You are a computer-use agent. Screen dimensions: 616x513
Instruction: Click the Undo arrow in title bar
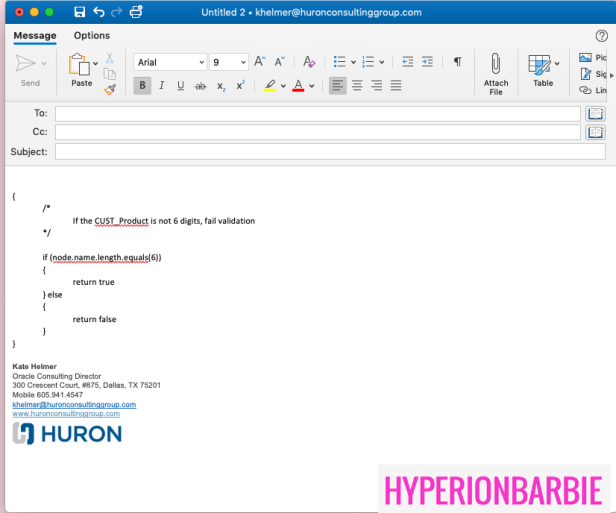[x=98, y=12]
